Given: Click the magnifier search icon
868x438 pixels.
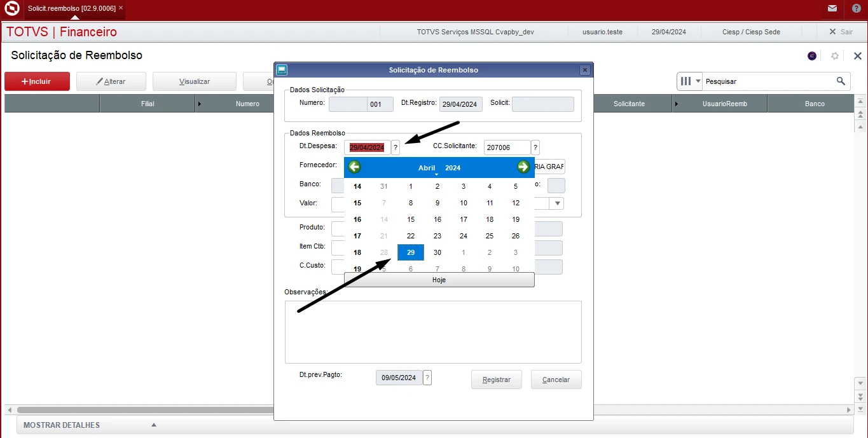Looking at the screenshot, I should click(841, 81).
